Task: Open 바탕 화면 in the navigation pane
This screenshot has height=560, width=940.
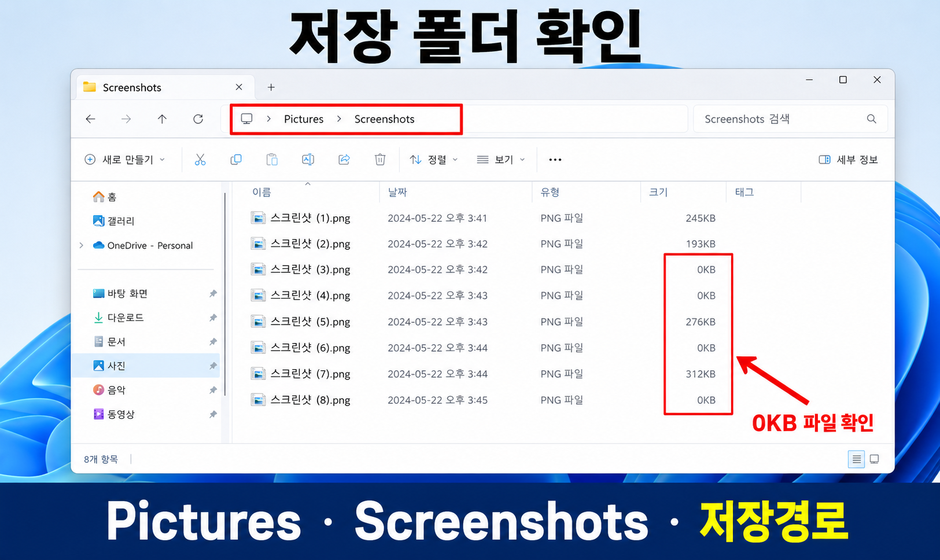Action: tap(120, 294)
